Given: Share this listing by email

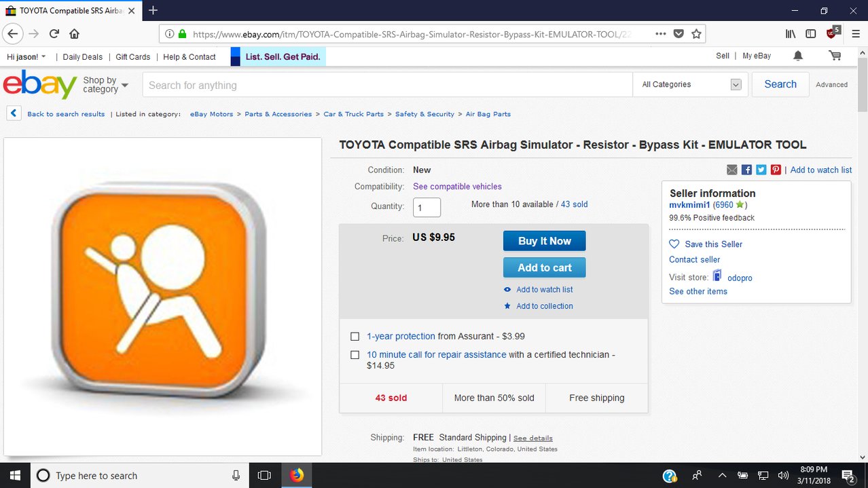Looking at the screenshot, I should 731,170.
